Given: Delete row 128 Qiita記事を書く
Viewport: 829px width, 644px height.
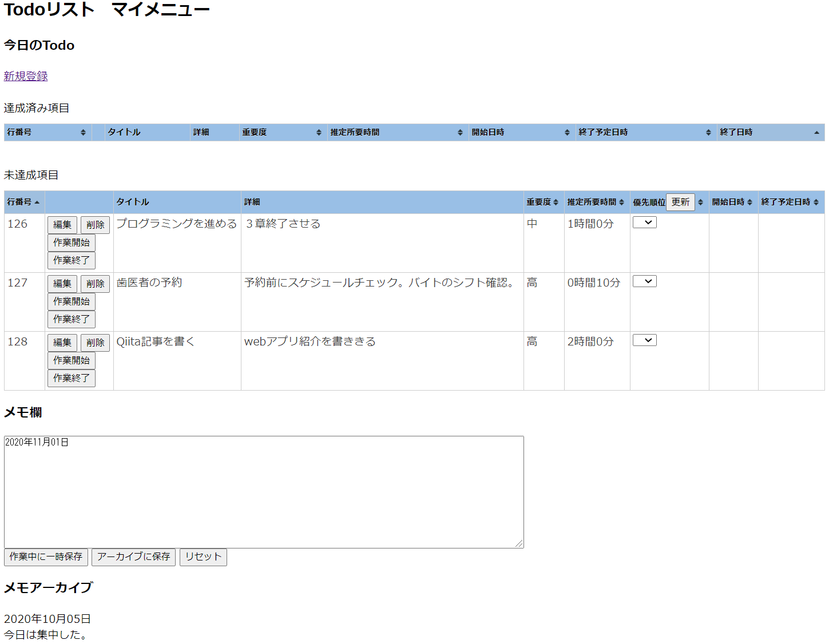Looking at the screenshot, I should coord(95,343).
